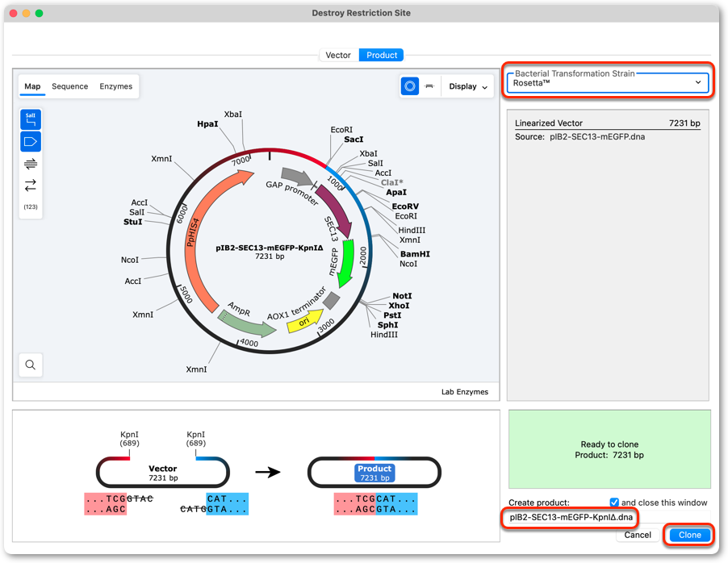The image size is (728, 563).
Task: Uncheck 'and close this window' checkbox
Action: (x=614, y=503)
